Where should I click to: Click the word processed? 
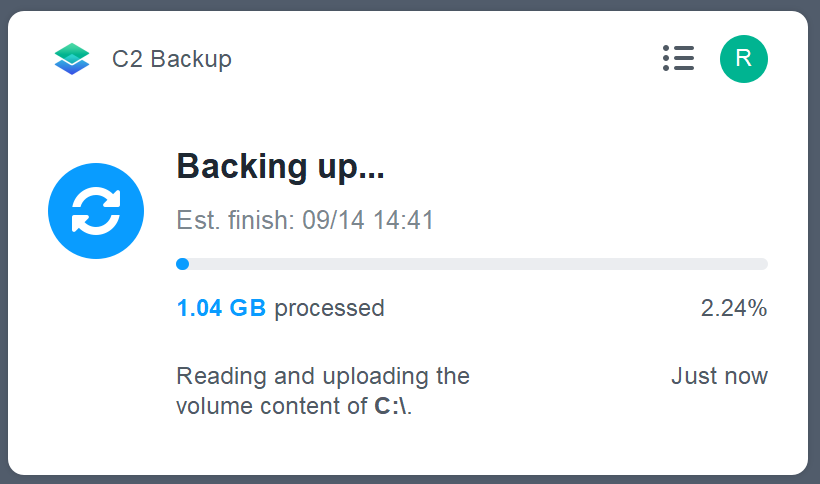[329, 309]
